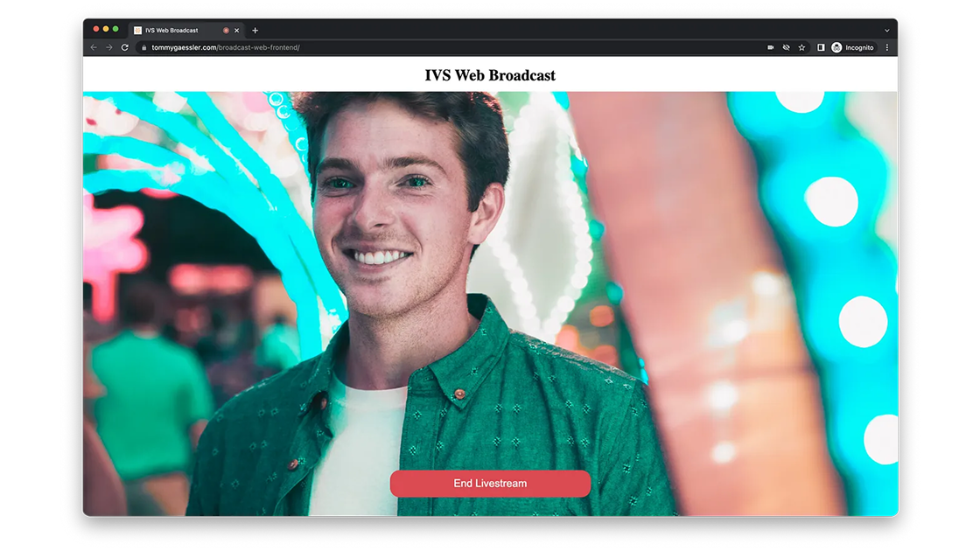Select the IVS Web Broadcast tab
980x551 pixels.
pos(175,30)
